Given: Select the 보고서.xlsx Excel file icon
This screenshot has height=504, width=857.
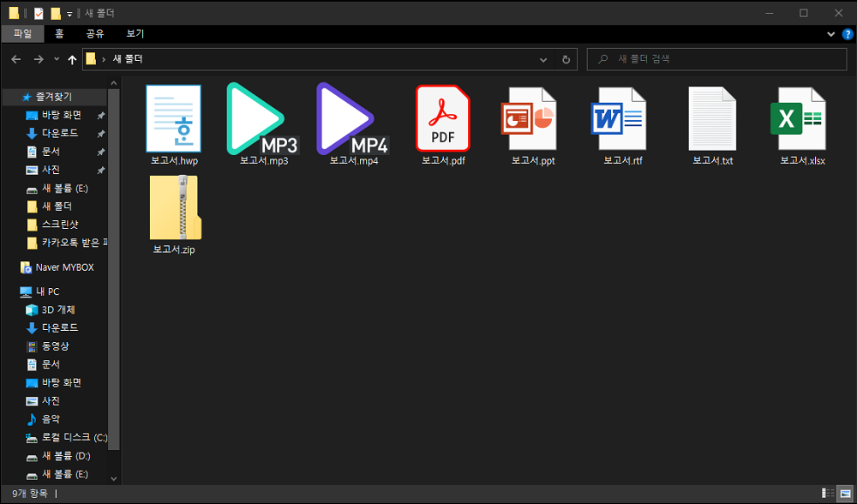Looking at the screenshot, I should (799, 118).
